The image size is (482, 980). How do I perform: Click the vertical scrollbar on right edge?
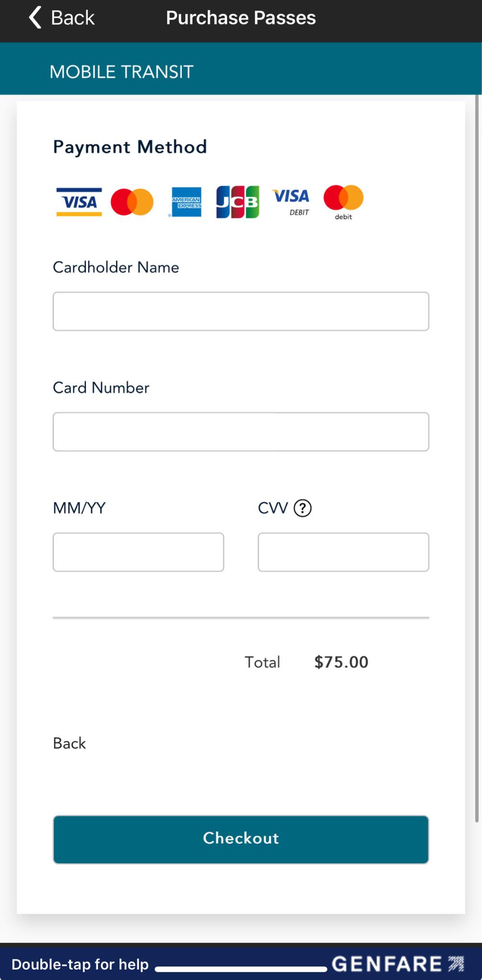coord(476,459)
